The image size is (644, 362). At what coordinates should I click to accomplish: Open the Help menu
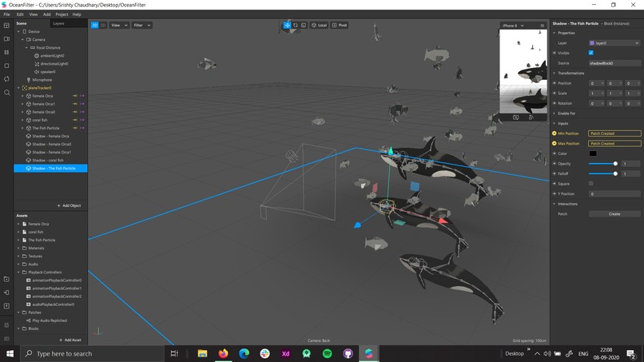77,14
